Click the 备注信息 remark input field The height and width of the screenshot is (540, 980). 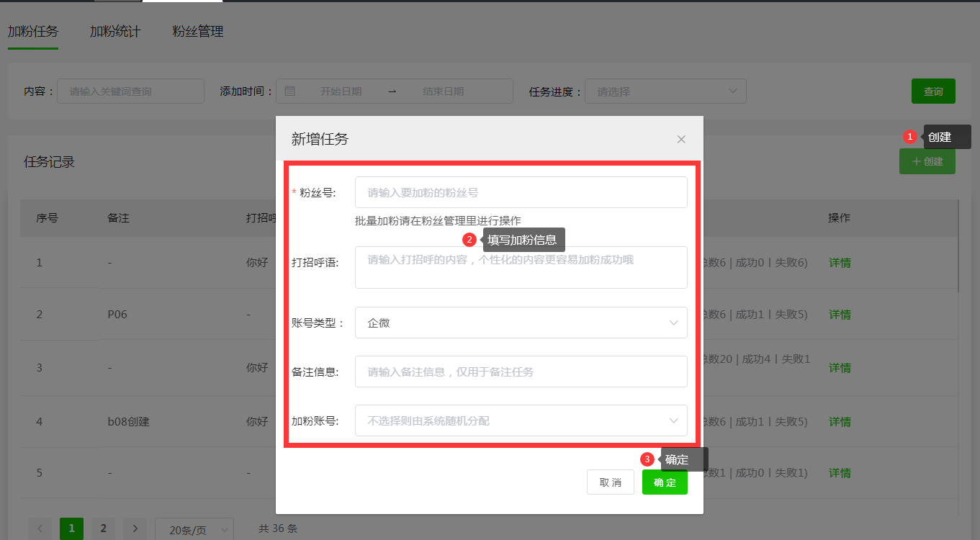pyautogui.click(x=521, y=372)
